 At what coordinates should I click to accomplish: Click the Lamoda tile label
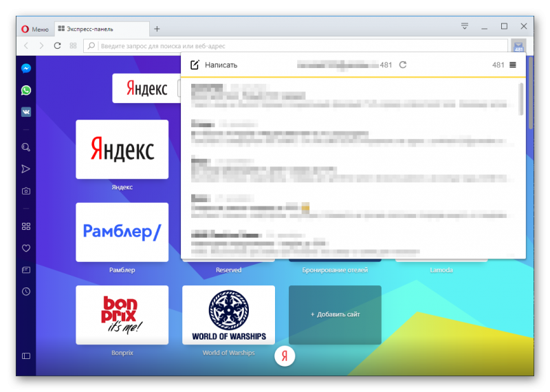tap(441, 270)
